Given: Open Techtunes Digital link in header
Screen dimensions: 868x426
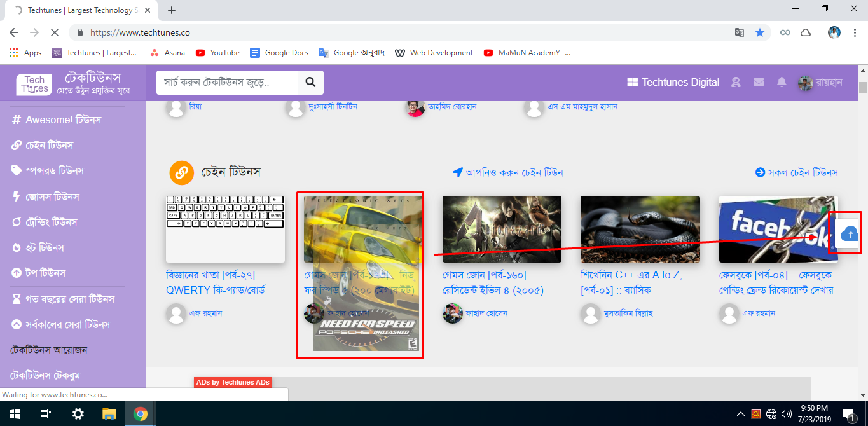Looking at the screenshot, I should (x=673, y=82).
